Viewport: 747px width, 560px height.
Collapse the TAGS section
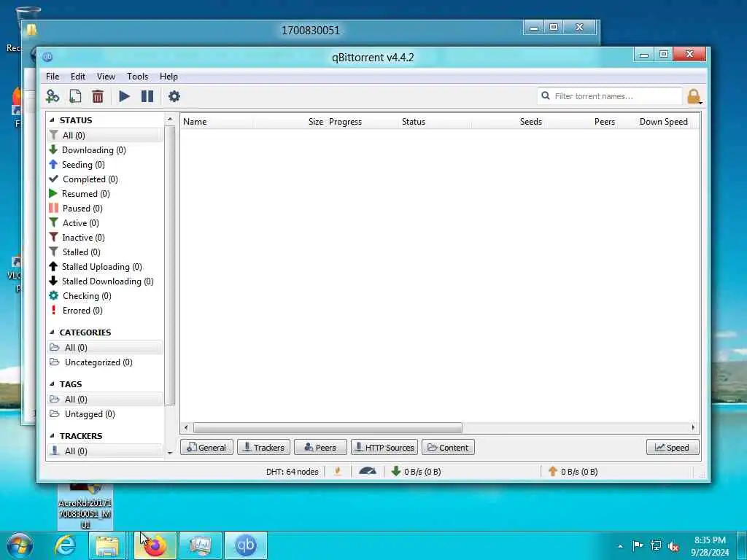52,384
